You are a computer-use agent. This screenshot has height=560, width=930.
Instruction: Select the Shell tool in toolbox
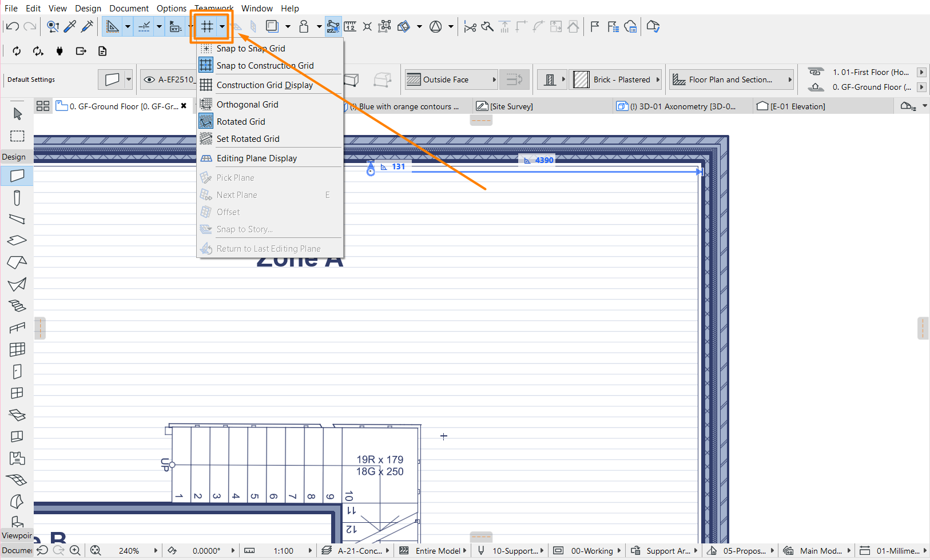[17, 284]
